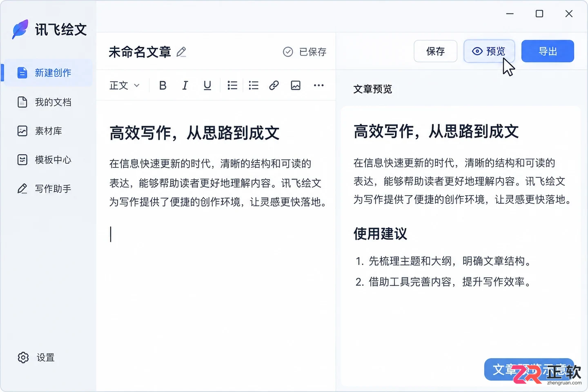Click preview list item 借助工具完善内容
Viewport: 588px width, 392px height.
(443, 282)
